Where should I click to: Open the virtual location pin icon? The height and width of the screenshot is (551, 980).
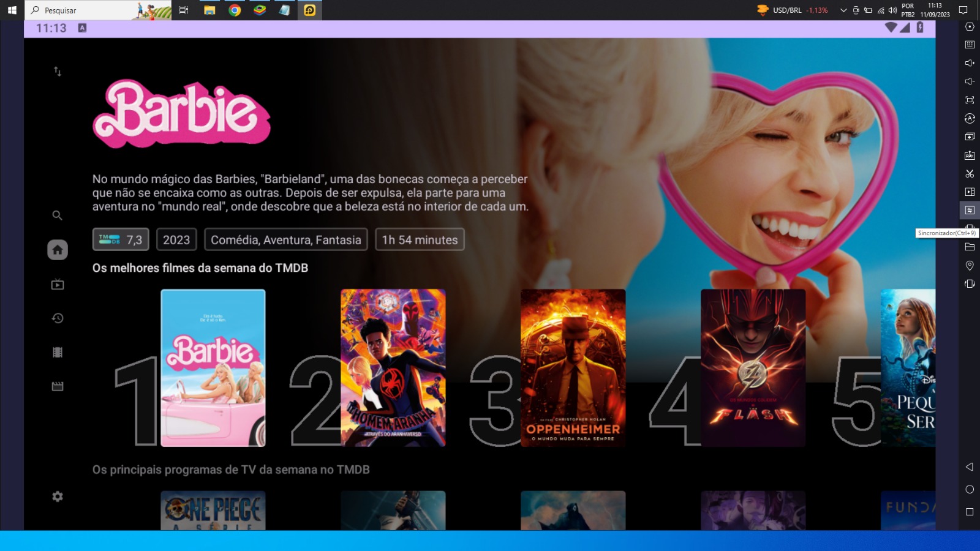click(x=970, y=266)
